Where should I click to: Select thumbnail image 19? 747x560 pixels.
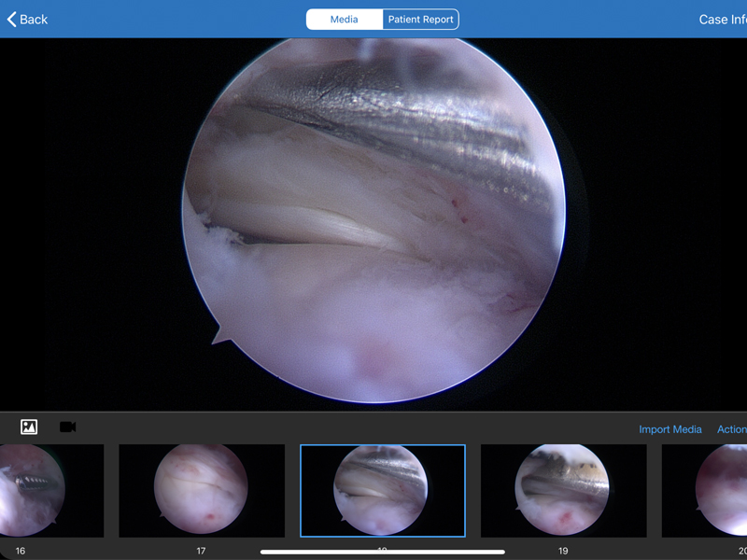pyautogui.click(x=564, y=491)
